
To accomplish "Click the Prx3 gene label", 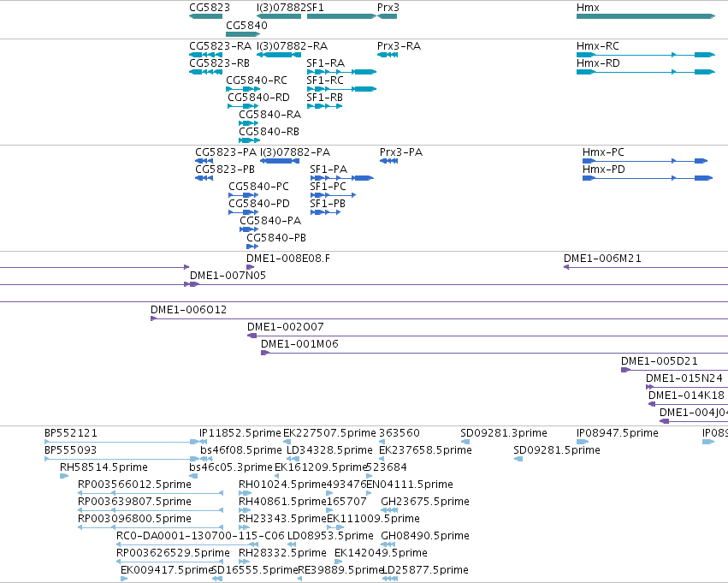I will tap(388, 8).
